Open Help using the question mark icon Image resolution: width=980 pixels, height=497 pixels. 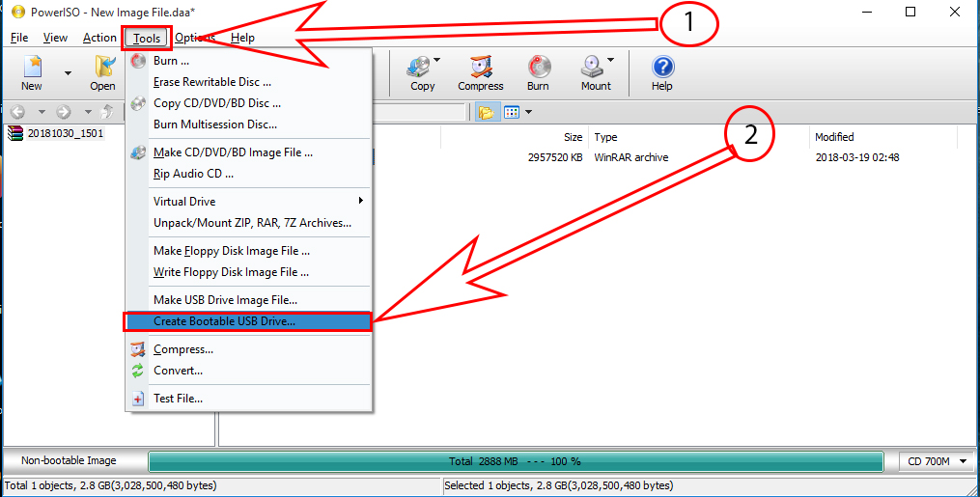661,71
